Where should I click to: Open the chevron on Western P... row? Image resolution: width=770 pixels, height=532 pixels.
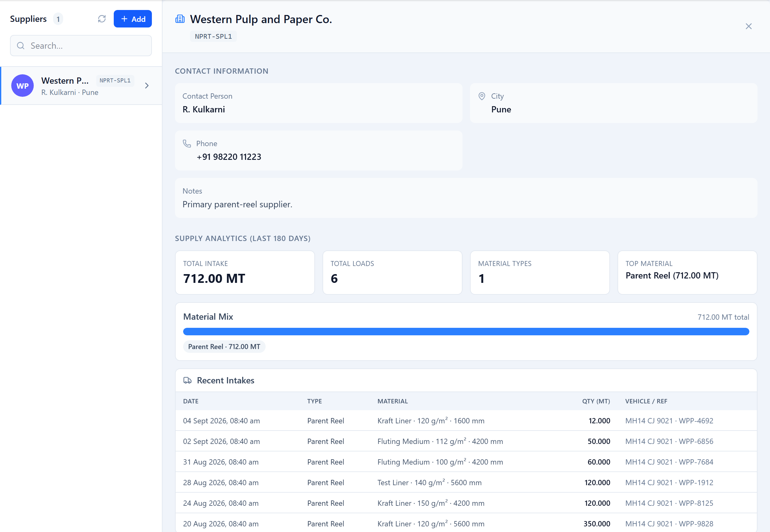[x=147, y=86]
